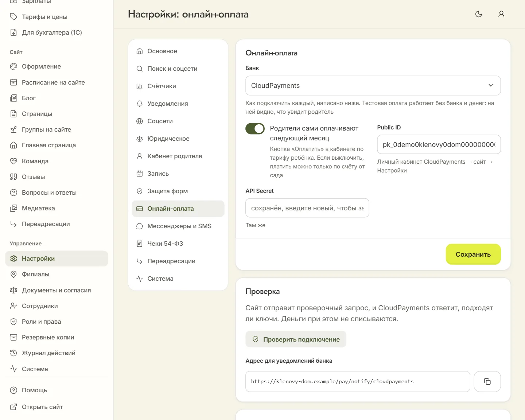Click the location pin icon beside Филиалы
The width and height of the screenshot is (525, 420).
tap(13, 274)
